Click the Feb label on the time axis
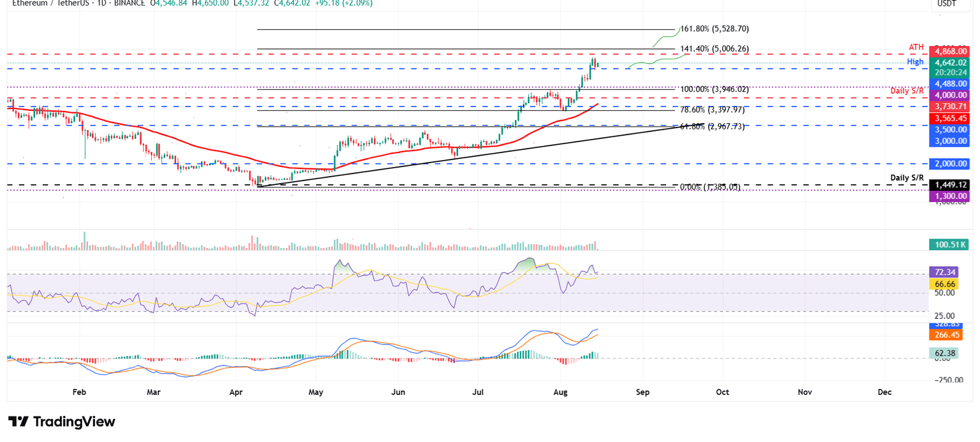 click(78, 392)
